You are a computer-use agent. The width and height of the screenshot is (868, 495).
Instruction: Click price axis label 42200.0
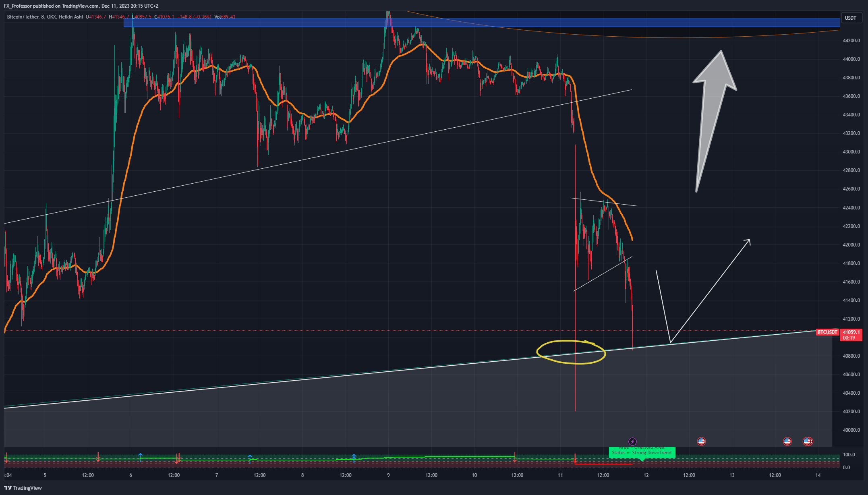point(851,226)
